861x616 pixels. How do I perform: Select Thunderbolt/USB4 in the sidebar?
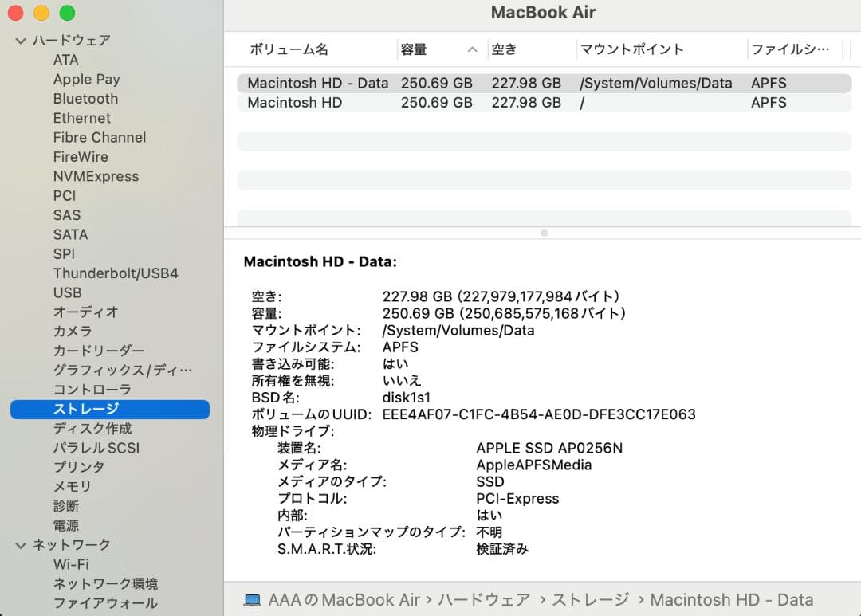pyautogui.click(x=114, y=273)
